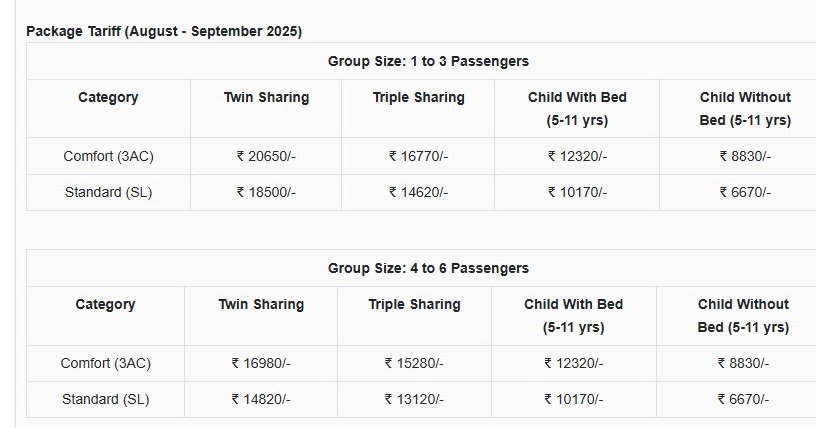This screenshot has width=816, height=428.
Task: Click Comfort (3AC) row in second table
Action: (x=105, y=363)
